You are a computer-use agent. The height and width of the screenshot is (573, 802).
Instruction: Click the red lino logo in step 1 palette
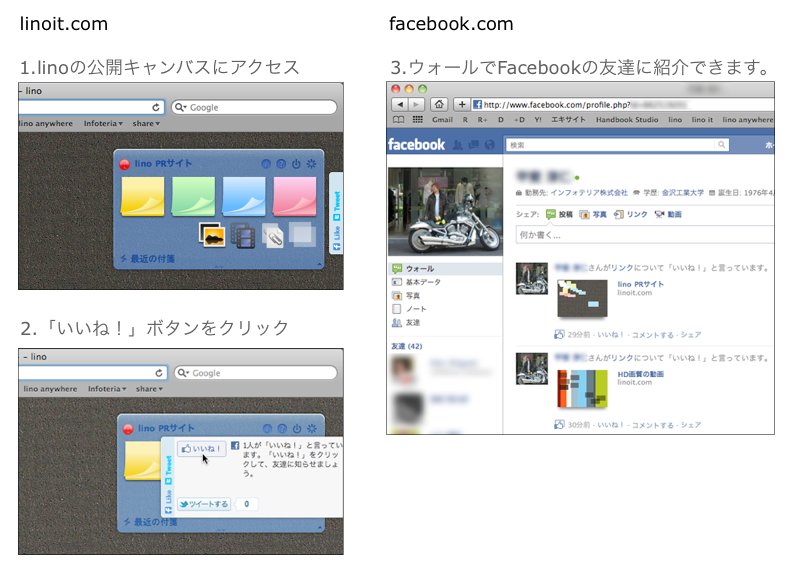(124, 164)
